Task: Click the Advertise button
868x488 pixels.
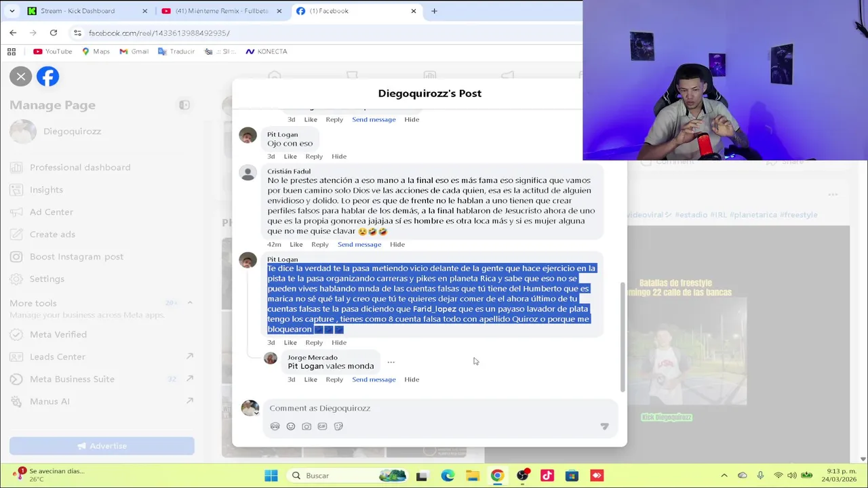Action: [102, 446]
